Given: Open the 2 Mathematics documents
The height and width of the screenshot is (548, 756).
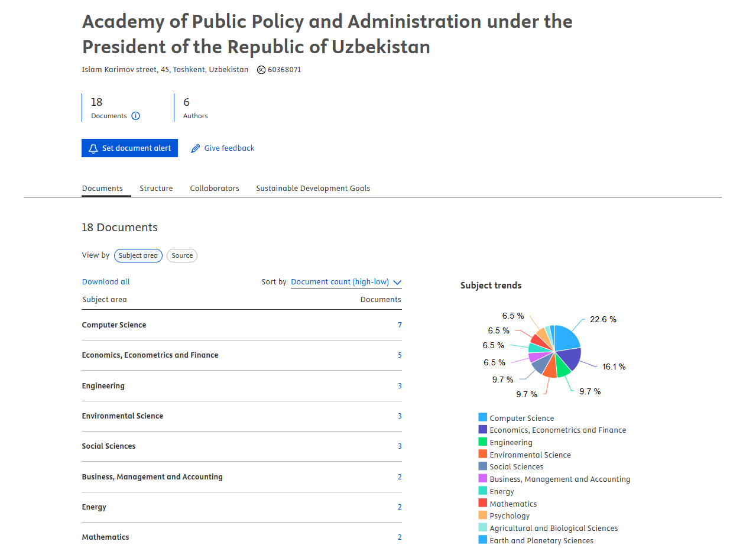Looking at the screenshot, I should click(x=400, y=537).
